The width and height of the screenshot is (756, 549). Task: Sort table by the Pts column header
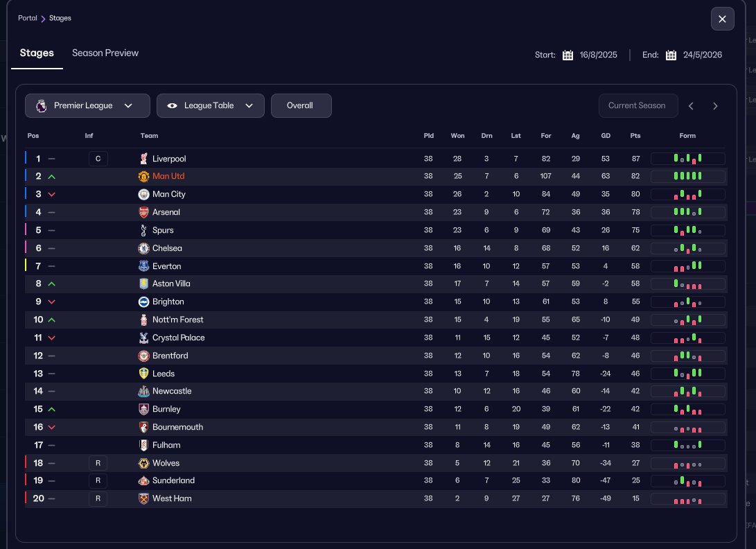[x=635, y=136]
